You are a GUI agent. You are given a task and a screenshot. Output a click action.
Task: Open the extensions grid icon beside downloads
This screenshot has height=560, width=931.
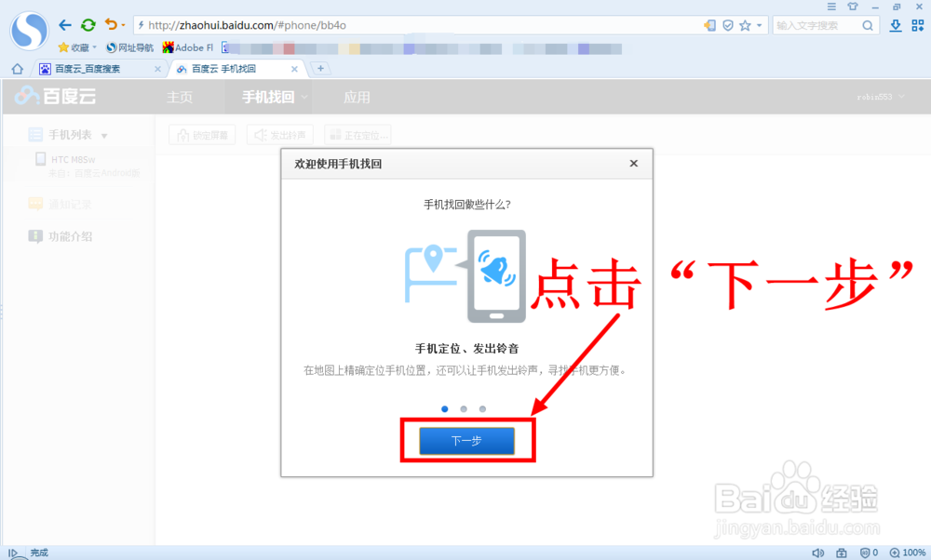click(x=919, y=25)
